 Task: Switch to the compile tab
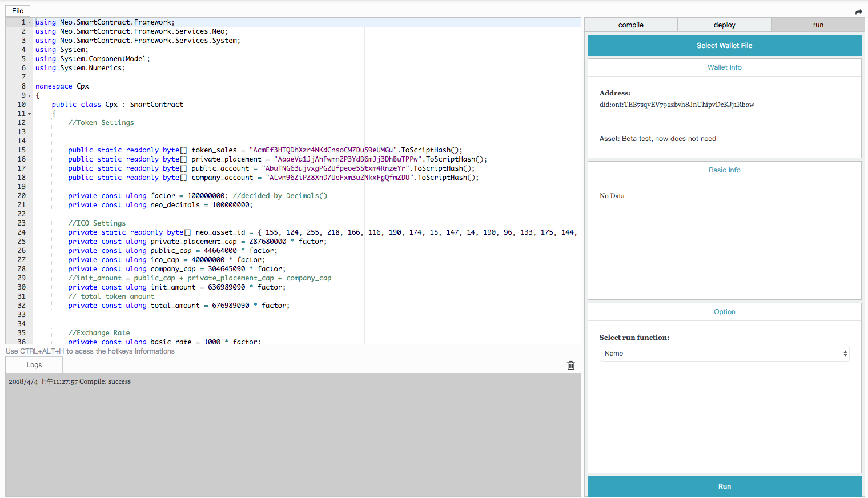point(630,25)
